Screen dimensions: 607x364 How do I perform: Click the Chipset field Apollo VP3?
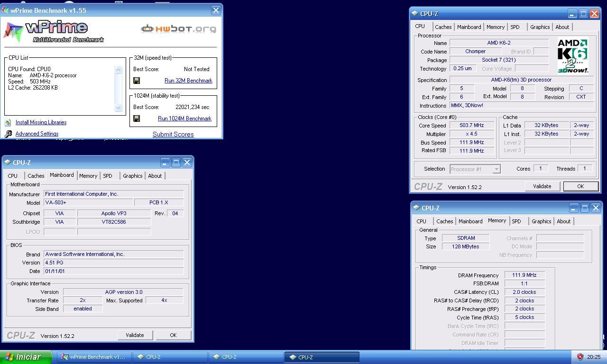pyautogui.click(x=114, y=213)
